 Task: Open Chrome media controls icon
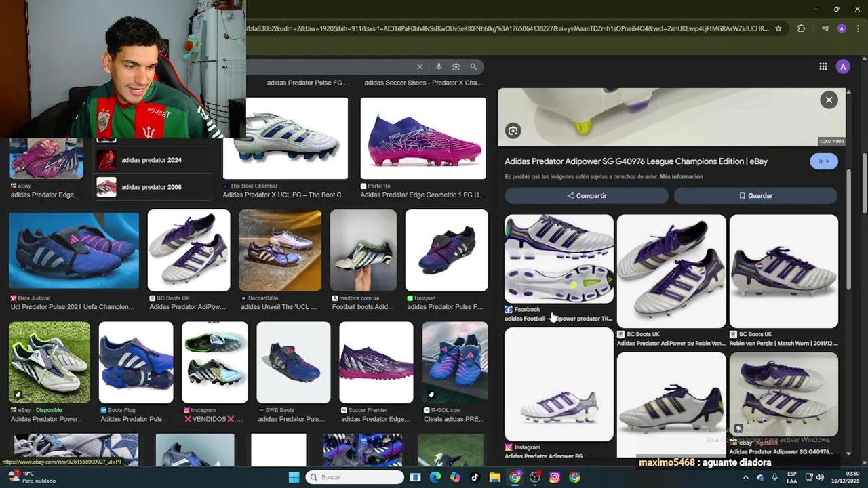[x=825, y=28]
